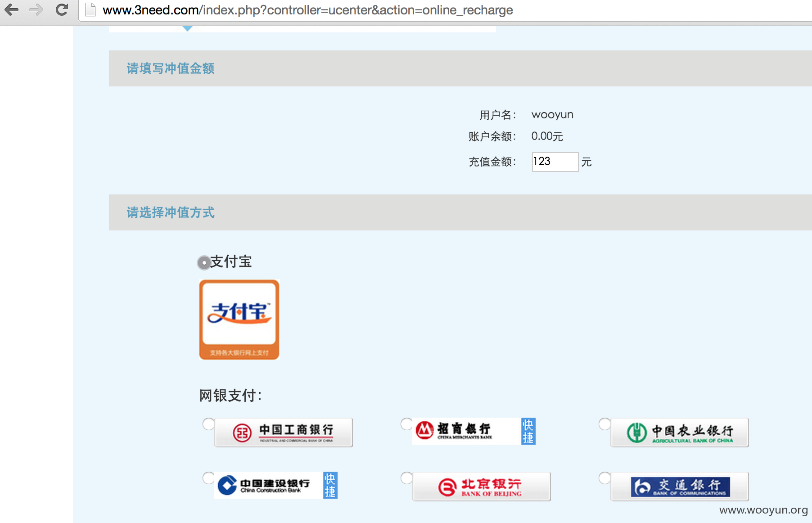The width and height of the screenshot is (812, 523).
Task: Click the 中国农业银行 Agricultural Bank logo
Action: pyautogui.click(x=680, y=432)
